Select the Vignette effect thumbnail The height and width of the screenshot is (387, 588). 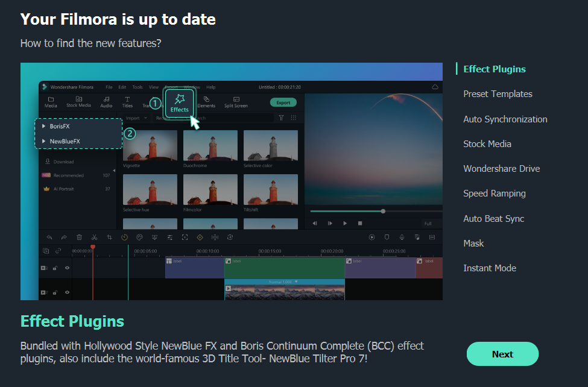pyautogui.click(x=150, y=146)
